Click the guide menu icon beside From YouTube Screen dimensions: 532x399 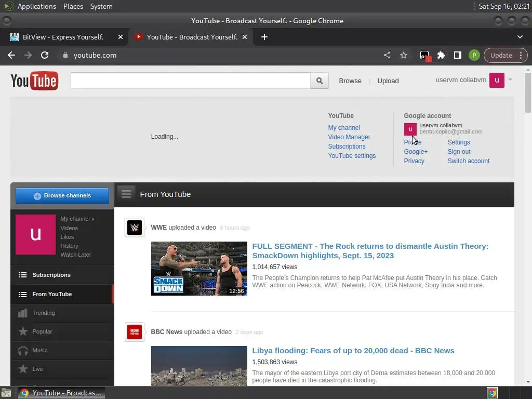tap(126, 194)
